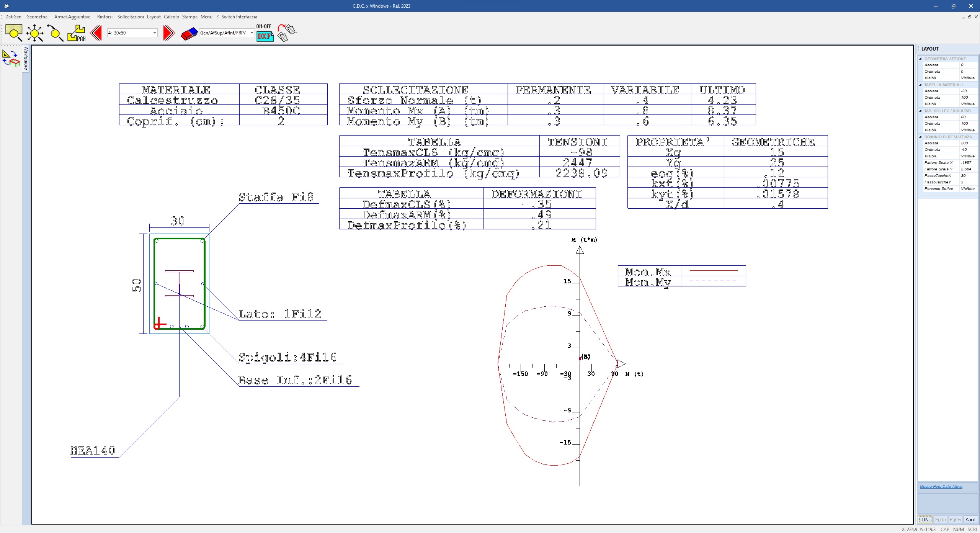Click the Lato: 1Fi12 label
The image size is (980, 533).
[280, 314]
